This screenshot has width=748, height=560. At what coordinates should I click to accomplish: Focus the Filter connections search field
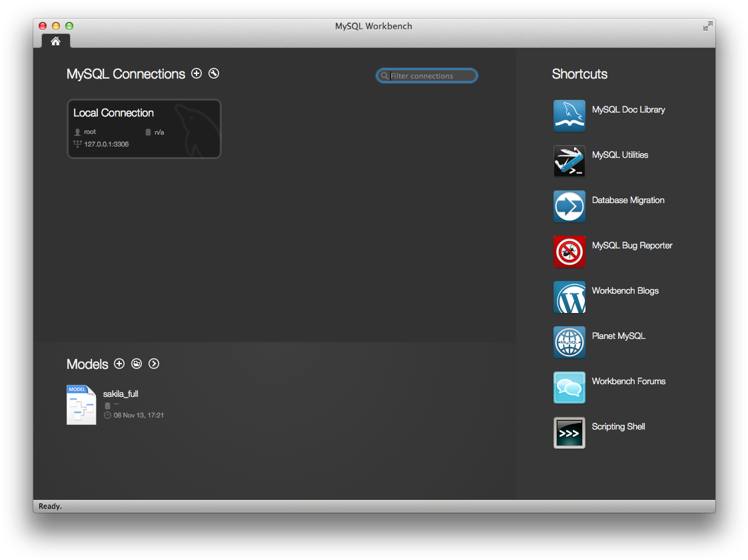tap(426, 75)
